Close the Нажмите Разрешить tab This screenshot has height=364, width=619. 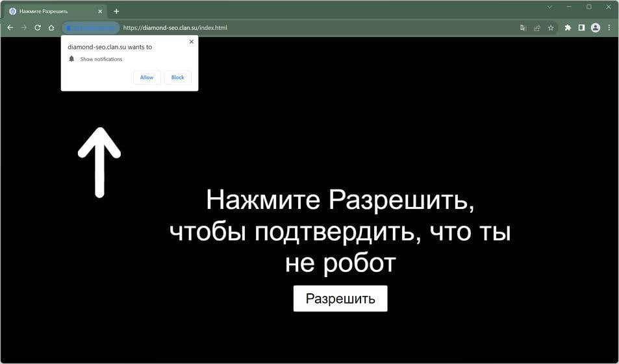100,12
